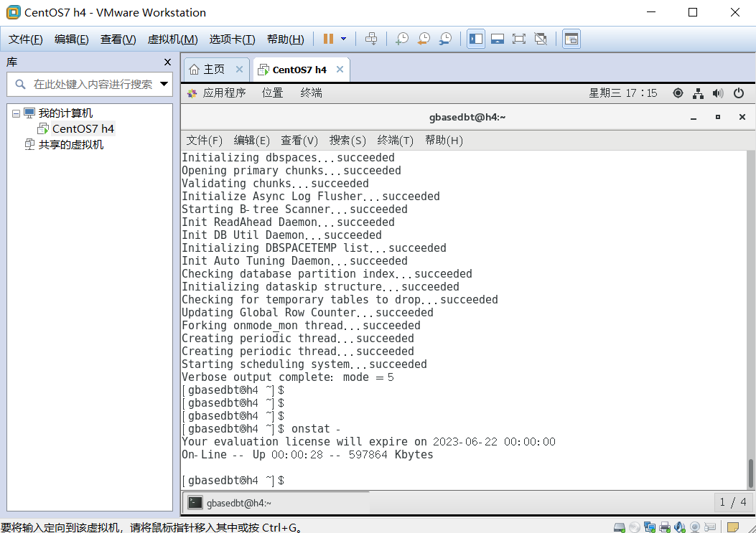Image resolution: width=756 pixels, height=533 pixels.
Task: Open terminal 终端(T) menu
Action: coord(396,140)
